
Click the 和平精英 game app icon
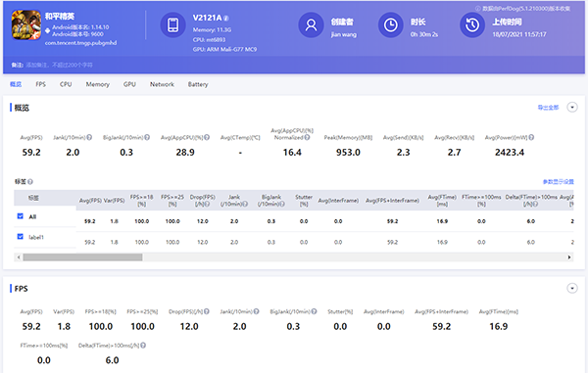[26, 24]
